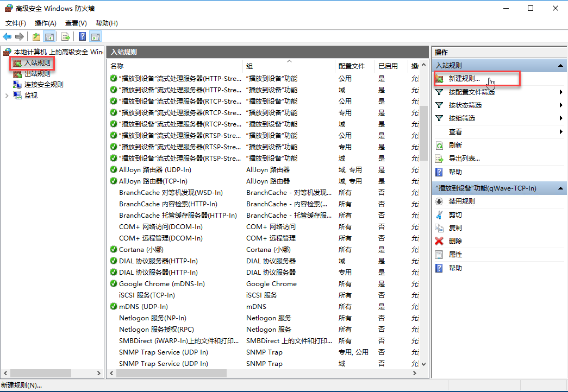Click 新建规则... in the actions pane
The image size is (568, 392).
(x=464, y=79)
